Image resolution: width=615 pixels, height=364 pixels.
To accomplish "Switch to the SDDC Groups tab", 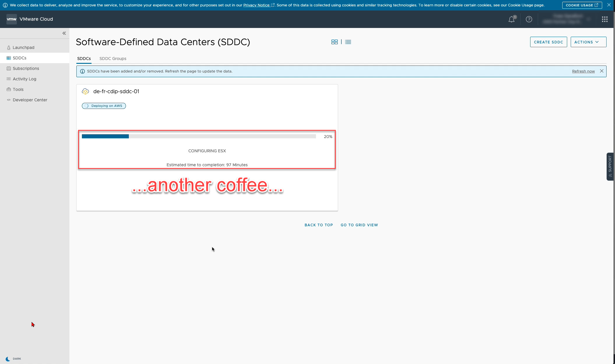I will (113, 59).
